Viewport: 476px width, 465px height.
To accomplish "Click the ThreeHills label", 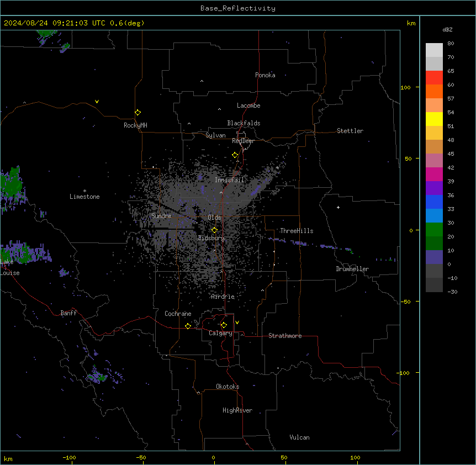I will (x=297, y=231).
